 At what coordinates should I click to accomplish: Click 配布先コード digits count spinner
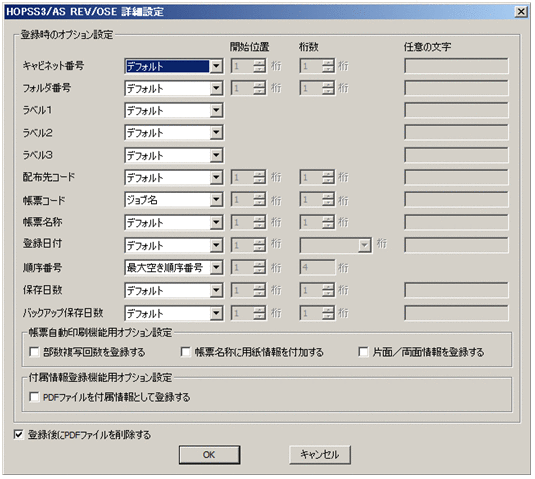317,177
